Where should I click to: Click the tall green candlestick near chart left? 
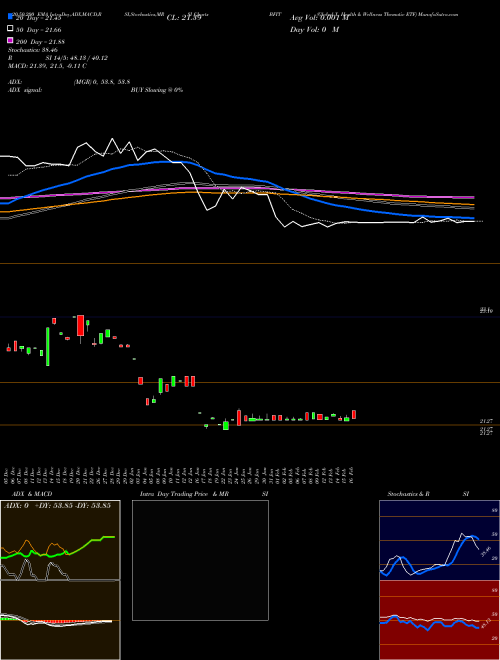click(48, 346)
